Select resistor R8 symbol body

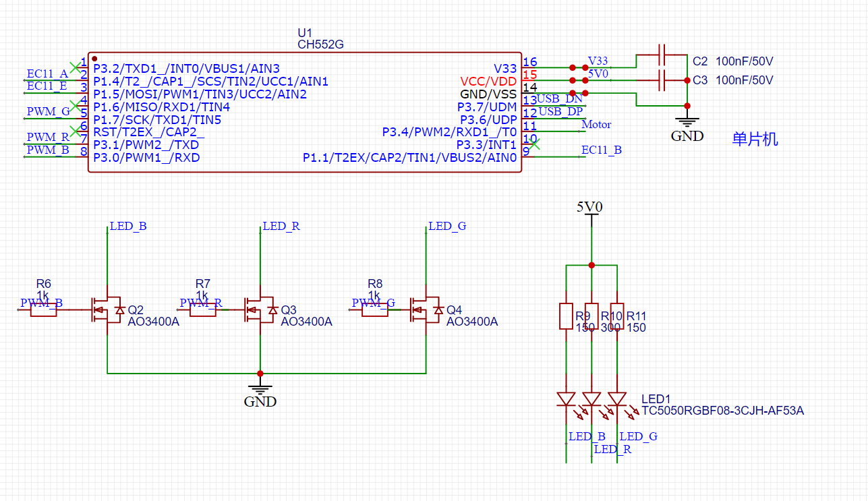pyautogui.click(x=375, y=310)
